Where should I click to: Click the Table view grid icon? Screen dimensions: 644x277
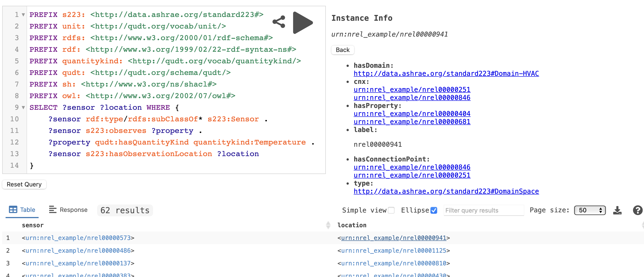pyautogui.click(x=13, y=210)
